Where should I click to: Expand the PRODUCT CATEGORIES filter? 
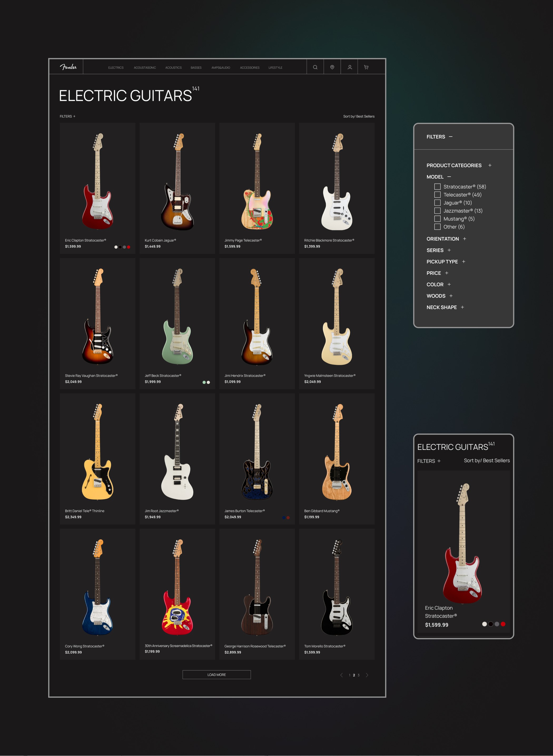tap(490, 165)
